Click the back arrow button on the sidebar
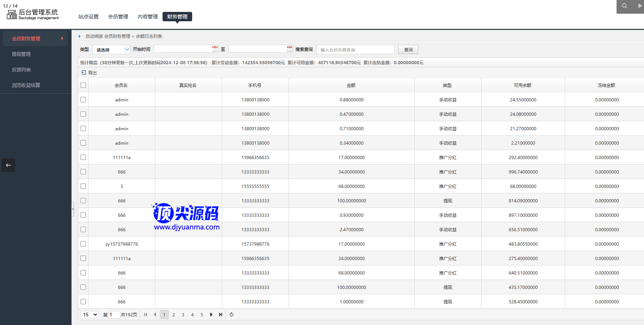 coord(8,165)
